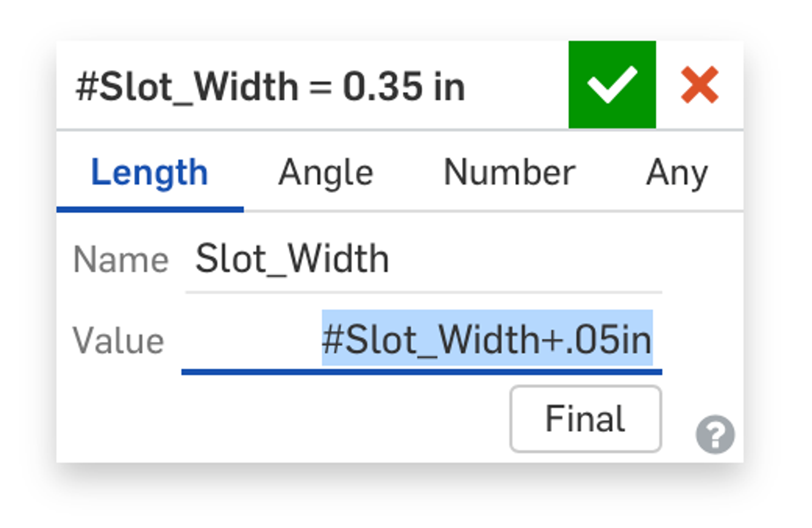812x528 pixels.
Task: Cancel the dialog with the red X
Action: 699,85
